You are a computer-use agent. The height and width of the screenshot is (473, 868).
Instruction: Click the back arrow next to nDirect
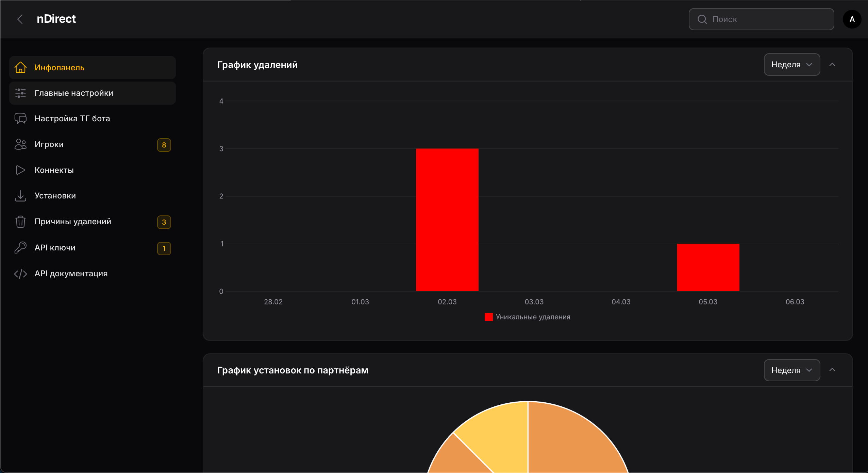(x=20, y=19)
